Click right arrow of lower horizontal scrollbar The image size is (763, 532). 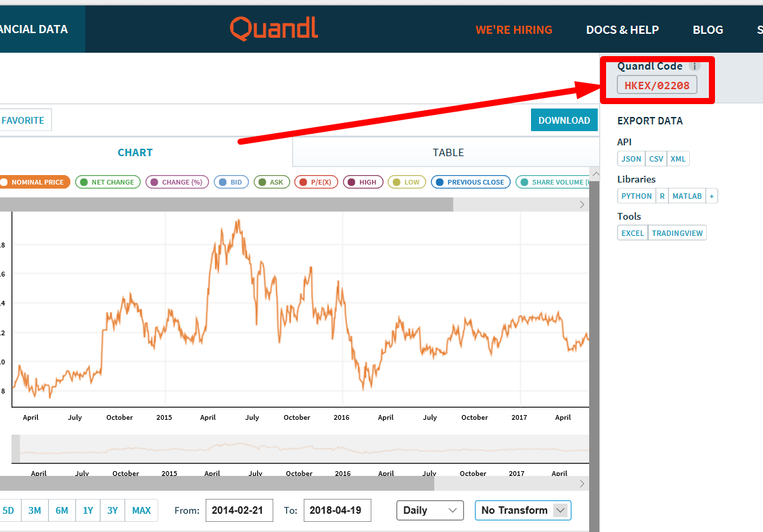pyautogui.click(x=582, y=483)
